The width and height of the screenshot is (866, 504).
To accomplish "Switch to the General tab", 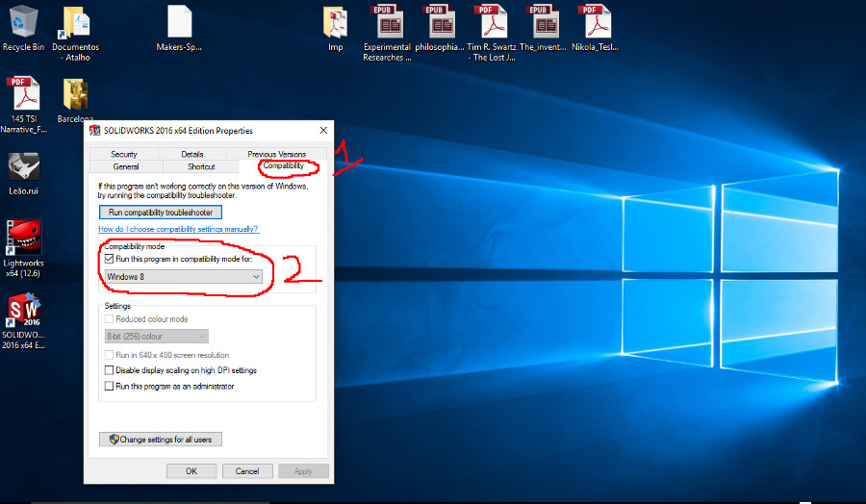I will (x=126, y=166).
